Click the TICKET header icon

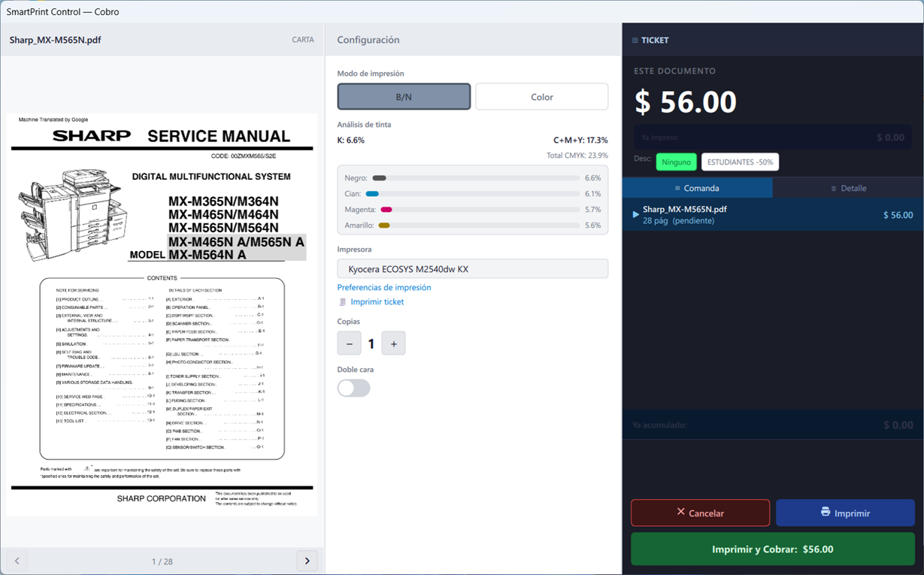pyautogui.click(x=635, y=41)
